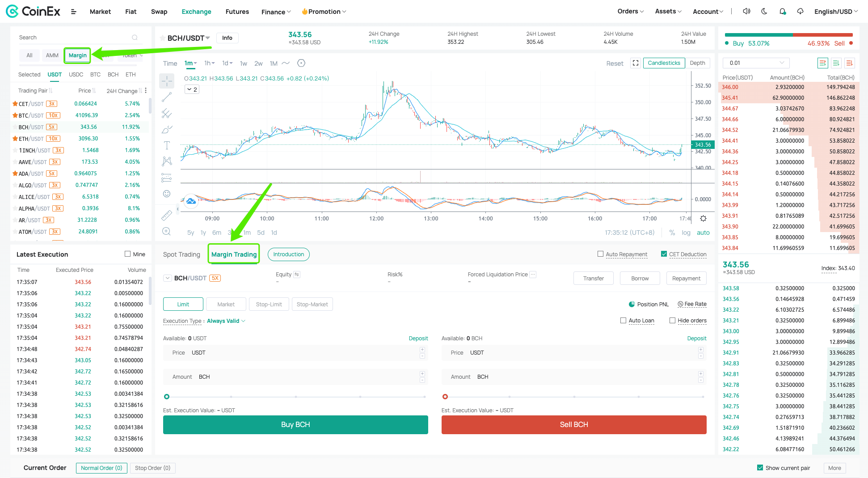The width and height of the screenshot is (868, 478).
Task: Toggle the Mine checkbox in Latest Execution
Action: (128, 254)
